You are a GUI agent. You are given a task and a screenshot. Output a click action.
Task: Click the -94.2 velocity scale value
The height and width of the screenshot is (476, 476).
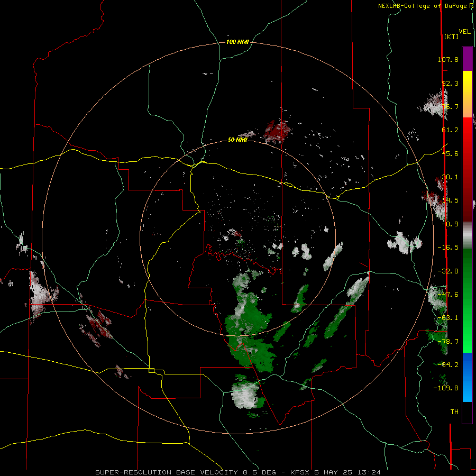point(448,364)
